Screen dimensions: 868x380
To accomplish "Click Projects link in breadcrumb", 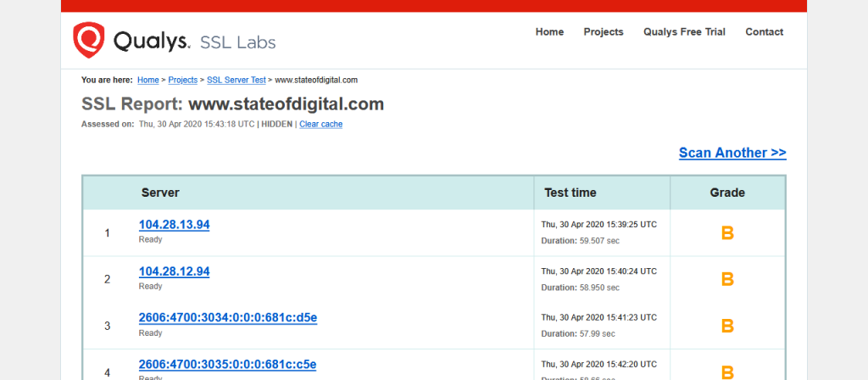I will tap(182, 80).
